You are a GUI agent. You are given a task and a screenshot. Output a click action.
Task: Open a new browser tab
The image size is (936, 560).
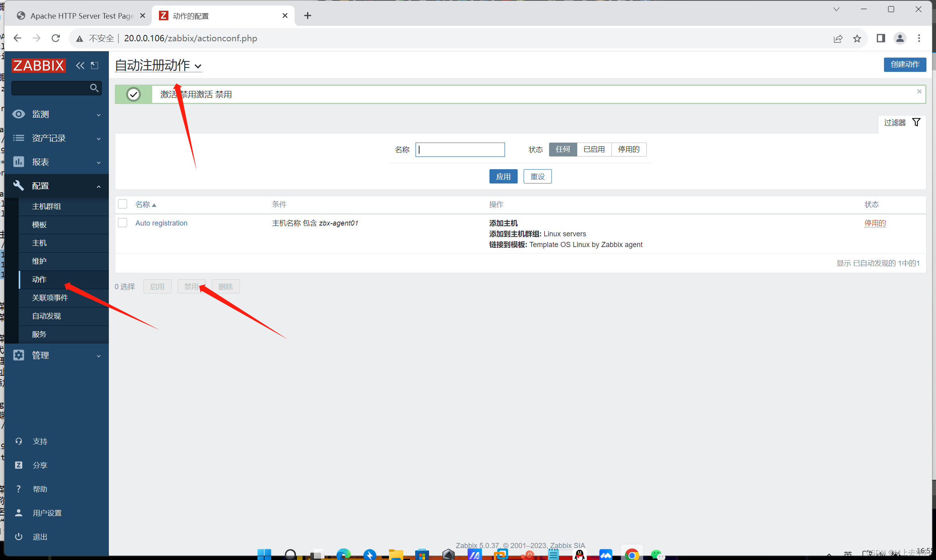pyautogui.click(x=307, y=15)
